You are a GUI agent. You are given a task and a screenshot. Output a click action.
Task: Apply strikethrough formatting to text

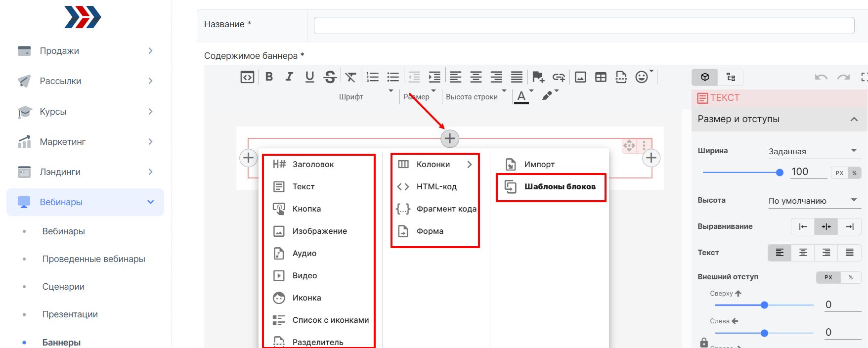click(x=330, y=77)
